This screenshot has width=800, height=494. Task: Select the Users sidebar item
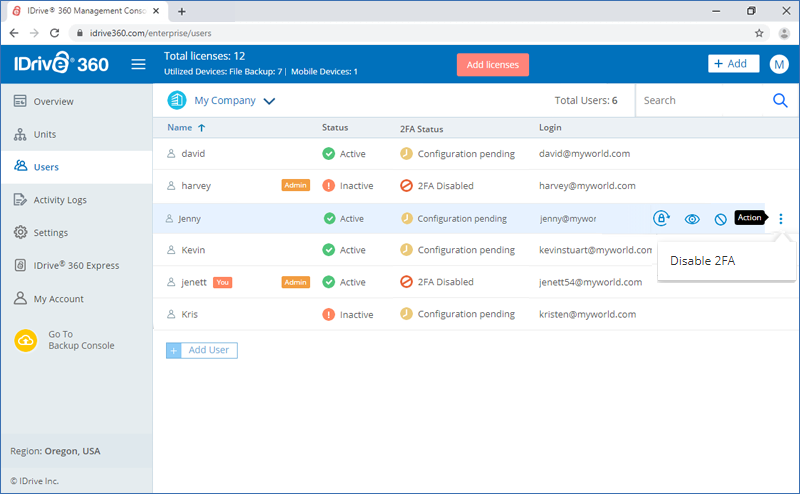coord(77,167)
